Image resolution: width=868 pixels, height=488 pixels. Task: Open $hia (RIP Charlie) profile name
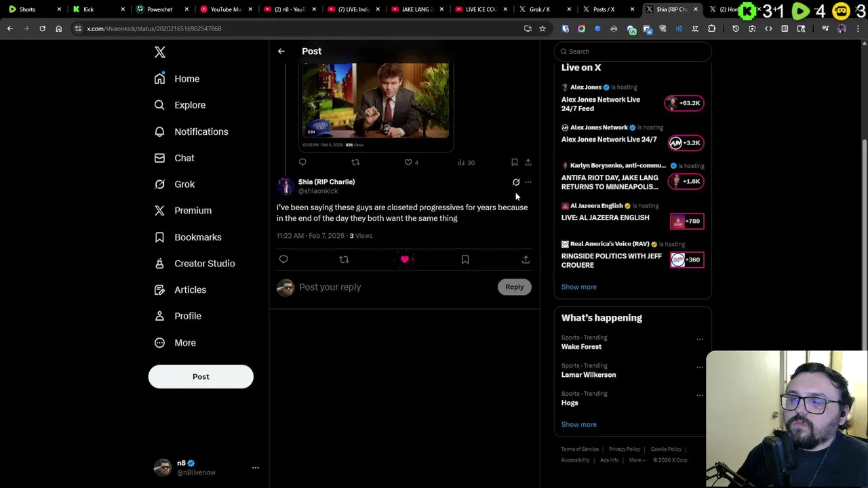(326, 182)
